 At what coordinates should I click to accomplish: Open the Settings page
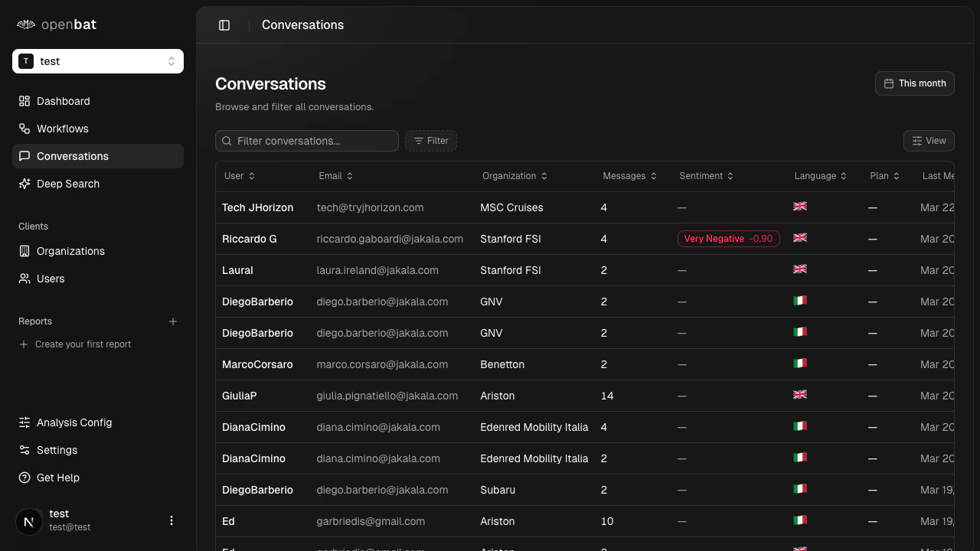click(57, 450)
